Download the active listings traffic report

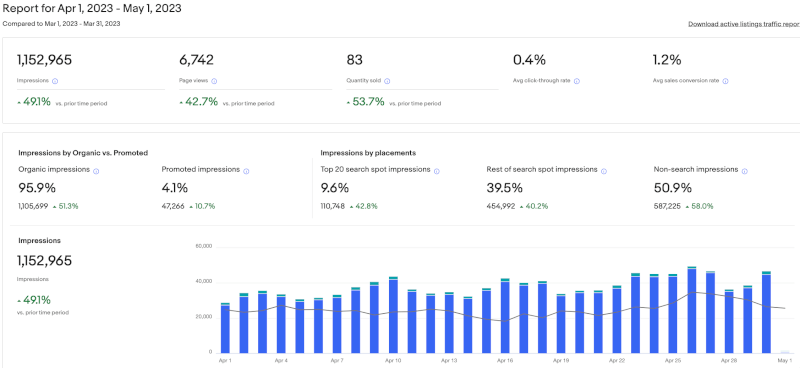pyautogui.click(x=744, y=24)
